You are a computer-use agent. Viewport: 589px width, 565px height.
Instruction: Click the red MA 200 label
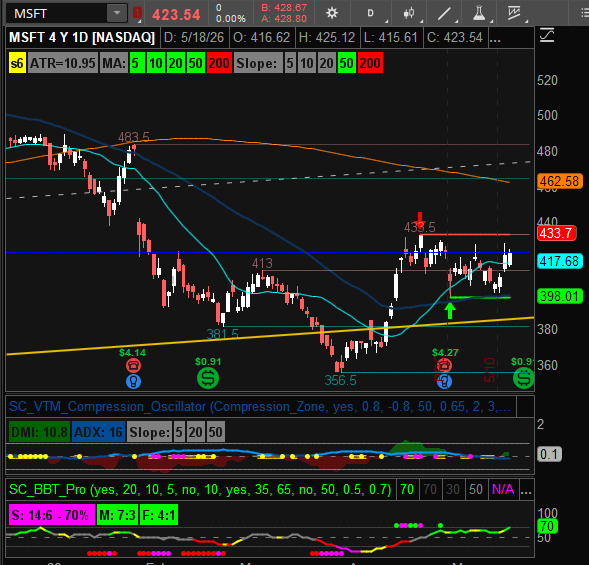pyautogui.click(x=219, y=63)
